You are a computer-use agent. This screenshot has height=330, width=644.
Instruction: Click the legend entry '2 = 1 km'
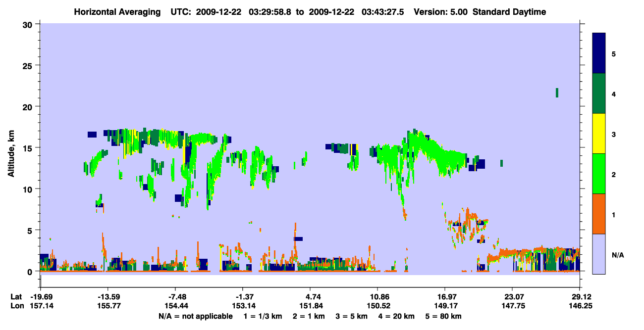[x=310, y=316]
